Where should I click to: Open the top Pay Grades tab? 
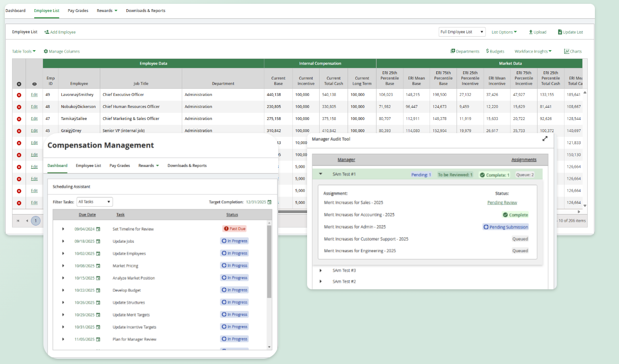(78, 11)
